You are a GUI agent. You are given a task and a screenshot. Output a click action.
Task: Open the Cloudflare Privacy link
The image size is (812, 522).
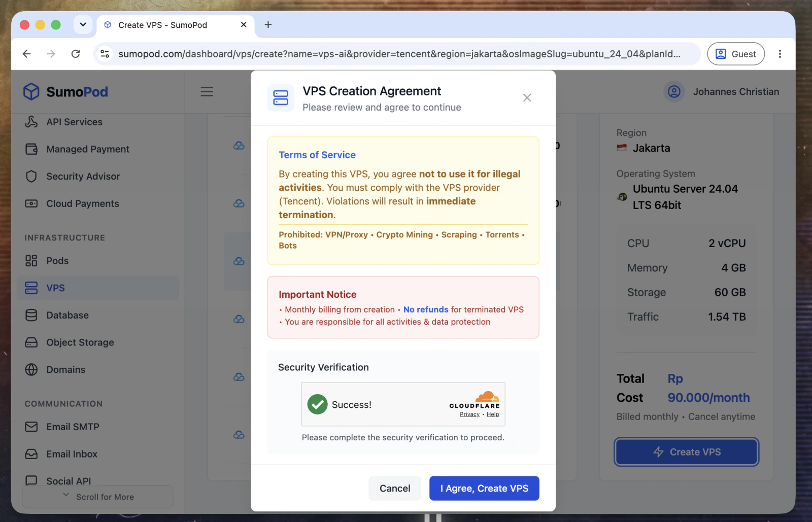pos(470,414)
